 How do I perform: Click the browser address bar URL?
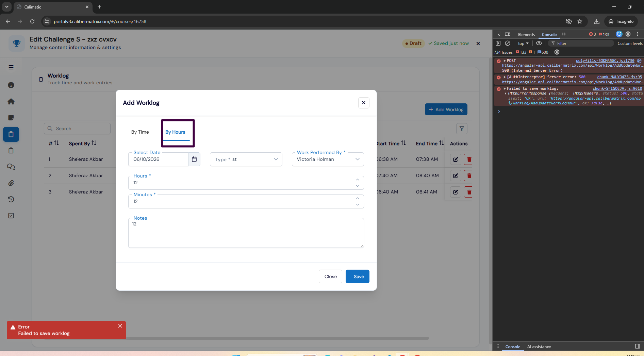100,21
